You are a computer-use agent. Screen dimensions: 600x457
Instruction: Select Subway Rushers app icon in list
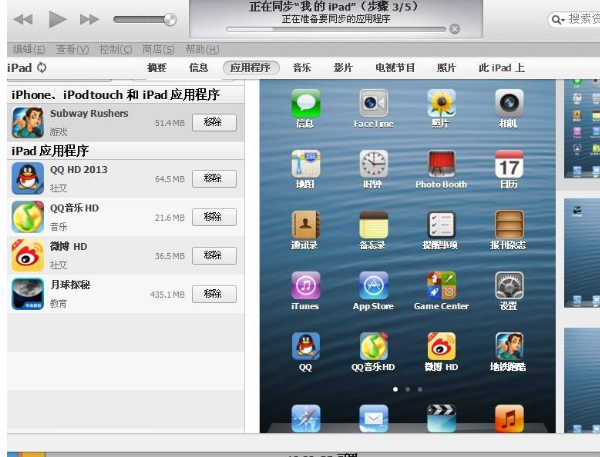[x=28, y=122]
